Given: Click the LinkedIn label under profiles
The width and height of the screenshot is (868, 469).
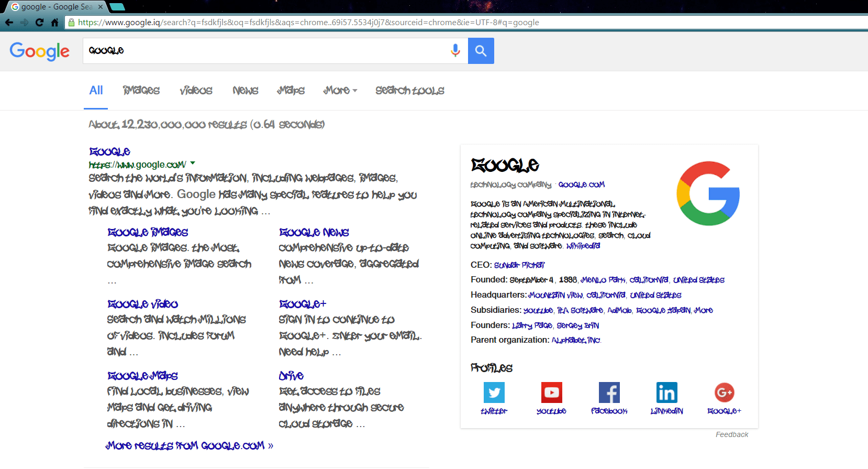Looking at the screenshot, I should pos(667,411).
